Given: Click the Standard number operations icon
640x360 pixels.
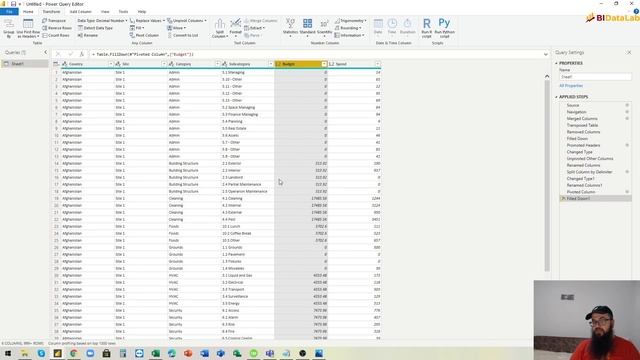Looking at the screenshot, I should coord(307,24).
